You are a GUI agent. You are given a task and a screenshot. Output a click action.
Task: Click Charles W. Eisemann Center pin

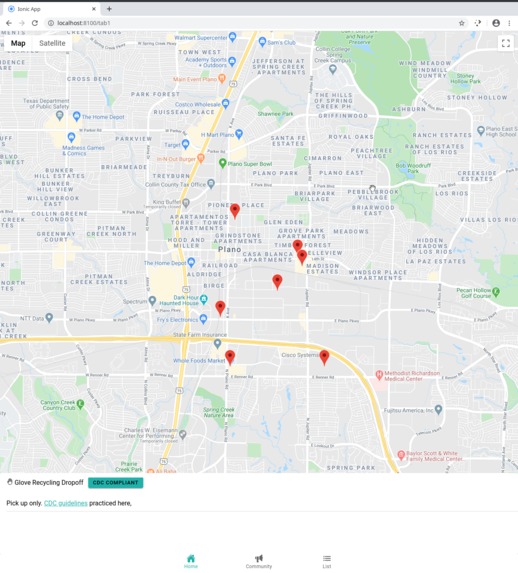coord(183,435)
